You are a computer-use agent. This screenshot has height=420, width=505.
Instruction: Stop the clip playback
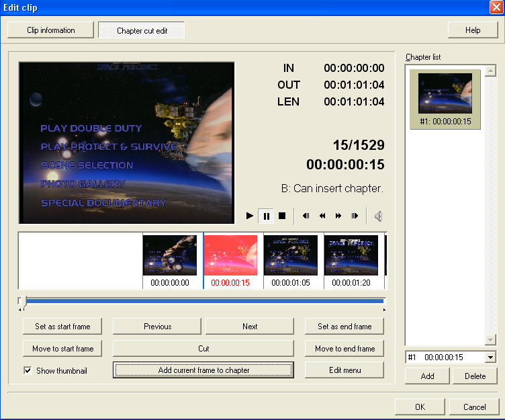click(x=282, y=216)
